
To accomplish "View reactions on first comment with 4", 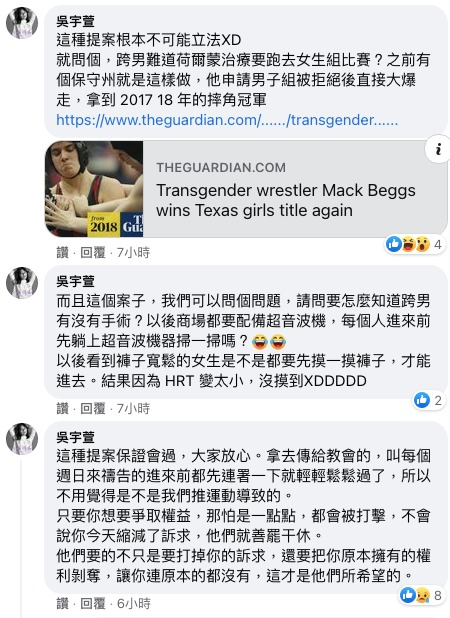I will (414, 245).
